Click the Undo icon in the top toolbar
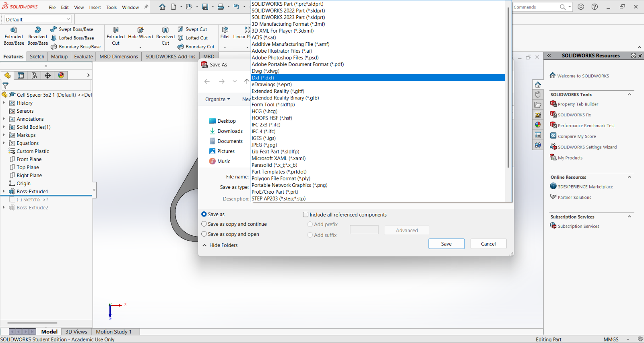The width and height of the screenshot is (644, 343). [236, 7]
